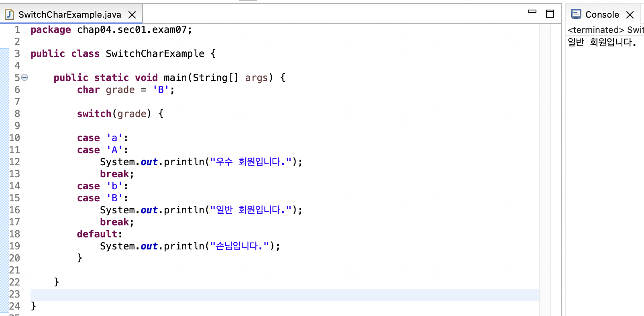Viewport: 644px width, 316px height.
Task: Place cursor on class name SwitchCharExample
Action: click(x=155, y=54)
